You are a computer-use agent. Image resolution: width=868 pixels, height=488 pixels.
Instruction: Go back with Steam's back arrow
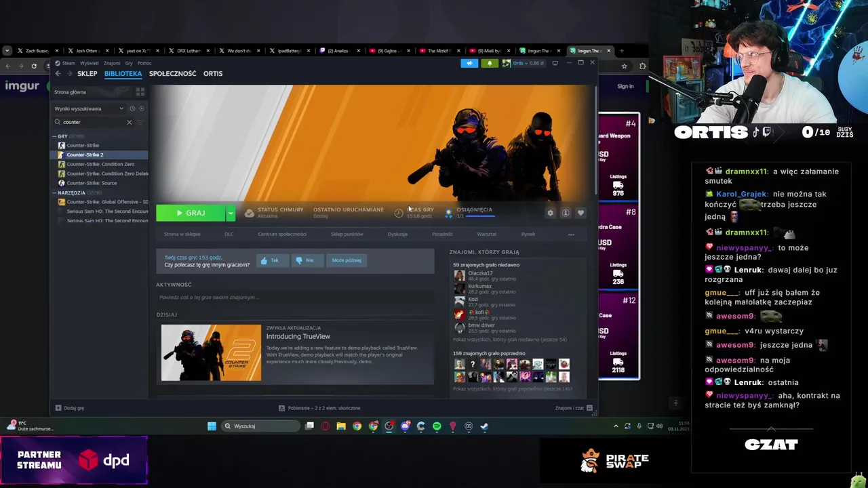coord(58,73)
